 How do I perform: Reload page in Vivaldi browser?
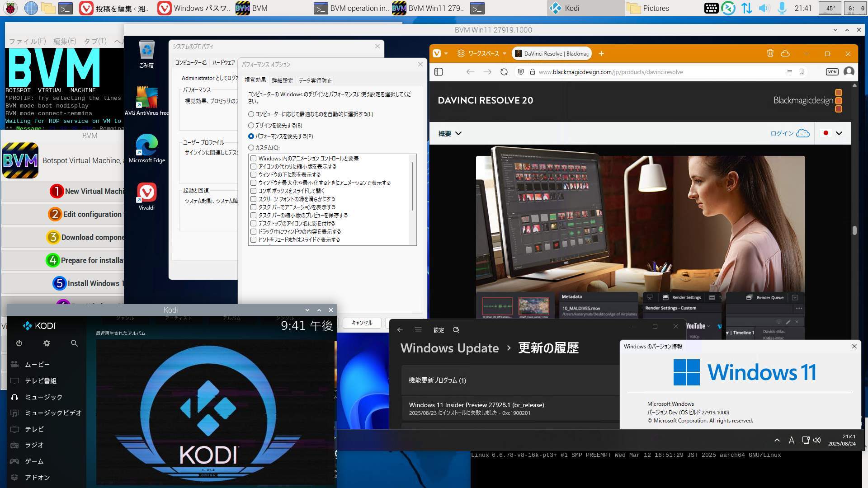click(x=504, y=72)
